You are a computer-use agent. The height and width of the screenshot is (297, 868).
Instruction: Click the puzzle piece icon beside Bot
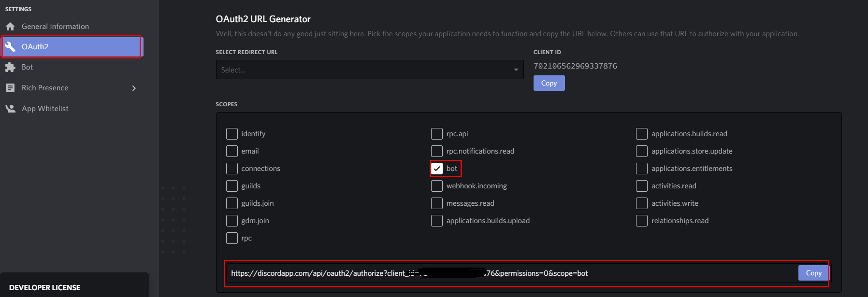coord(10,67)
